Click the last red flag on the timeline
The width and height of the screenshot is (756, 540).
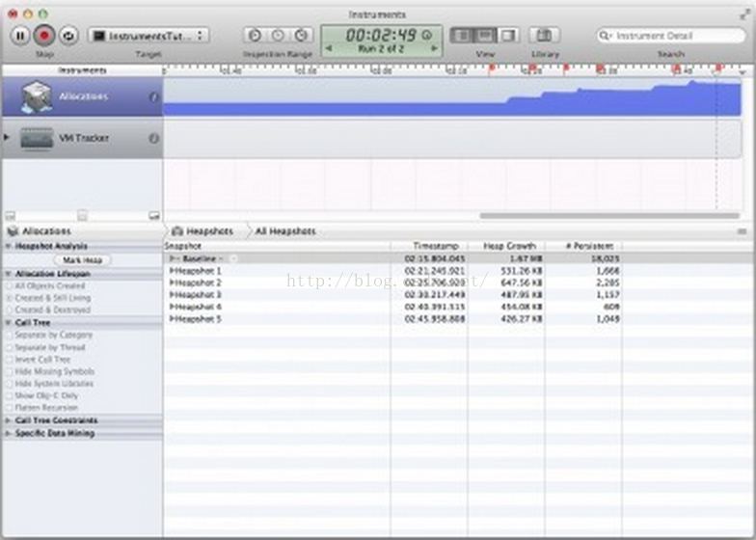(718, 69)
